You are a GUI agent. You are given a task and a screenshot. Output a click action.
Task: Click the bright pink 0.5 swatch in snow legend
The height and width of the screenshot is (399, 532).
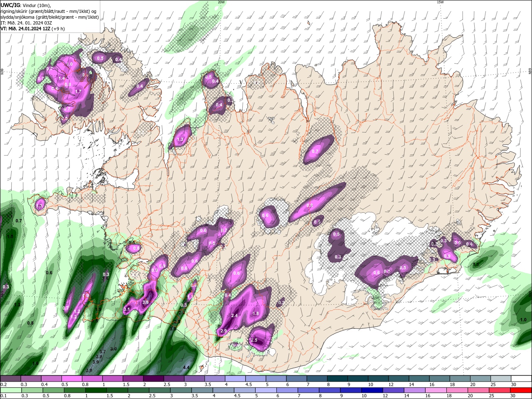[71, 379]
